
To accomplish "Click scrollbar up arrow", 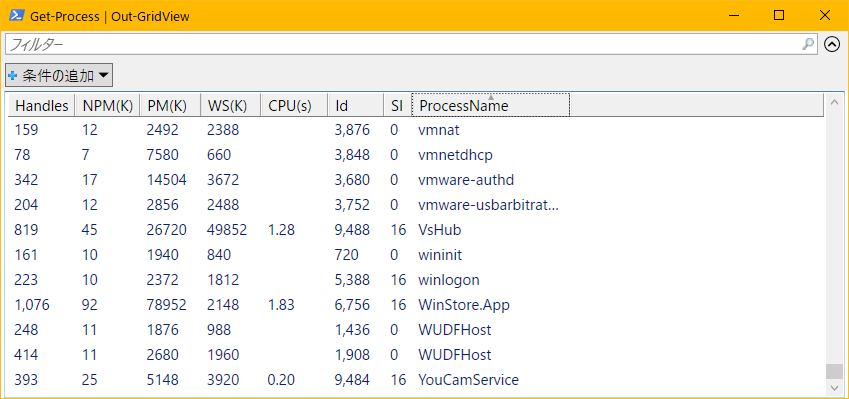I will coord(834,102).
